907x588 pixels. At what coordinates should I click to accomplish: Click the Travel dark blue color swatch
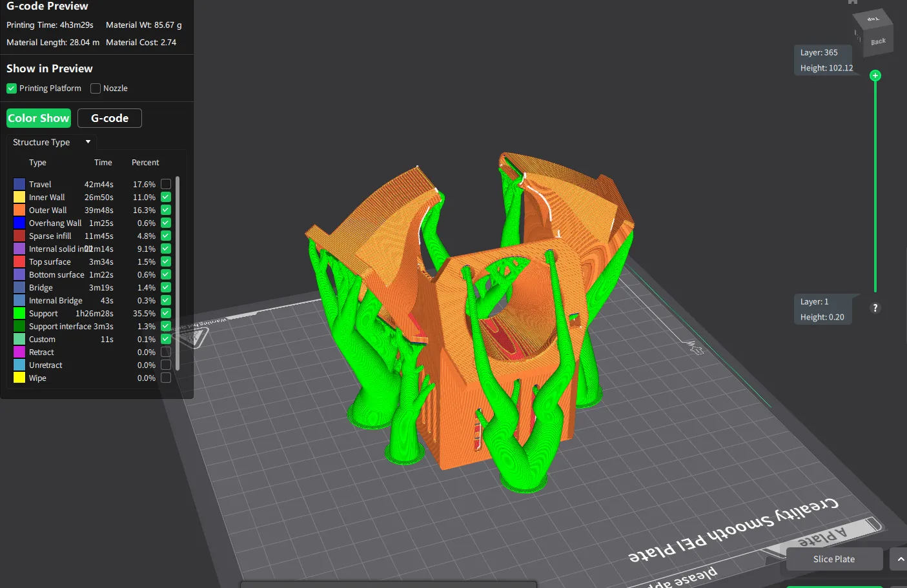19,184
